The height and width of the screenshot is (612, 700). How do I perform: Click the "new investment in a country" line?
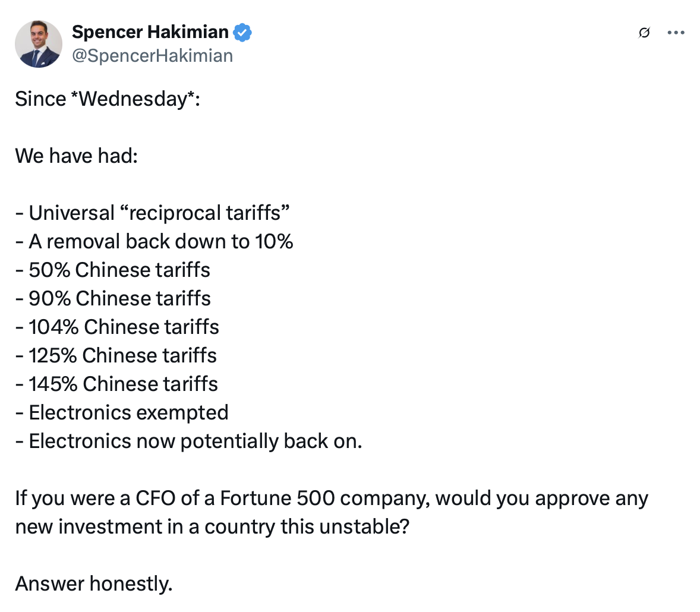pos(212,527)
